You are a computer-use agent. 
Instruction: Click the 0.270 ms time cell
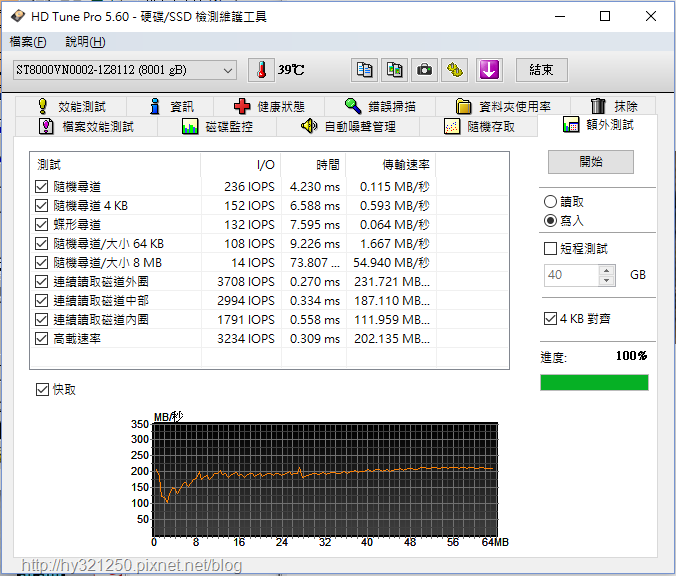315,282
